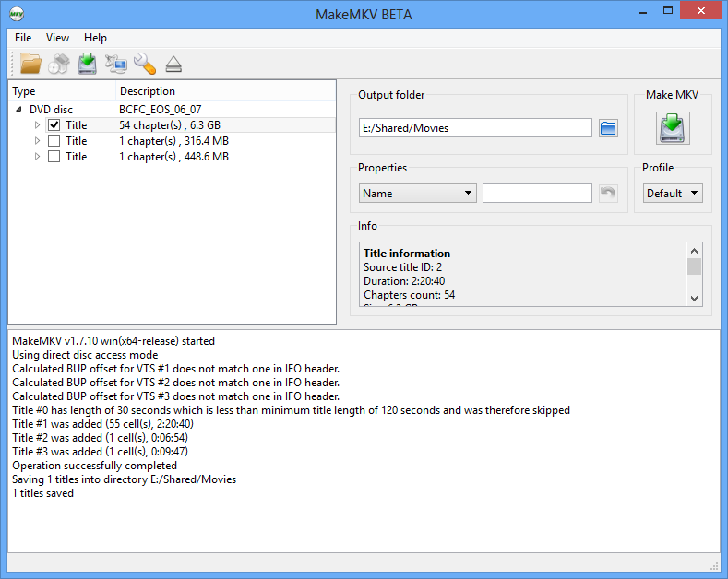
Task: Expand the 54 chapter(s) title tree node
Action: 37,125
